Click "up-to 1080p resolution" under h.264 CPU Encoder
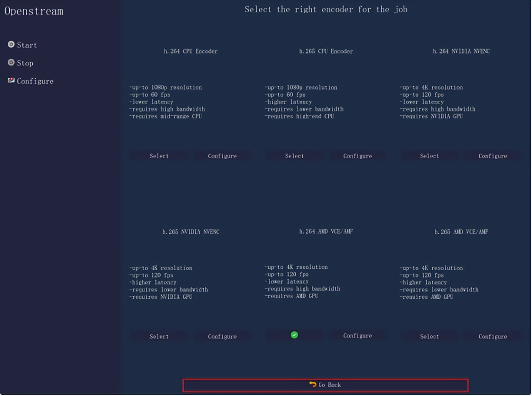532x396 pixels. 166,87
